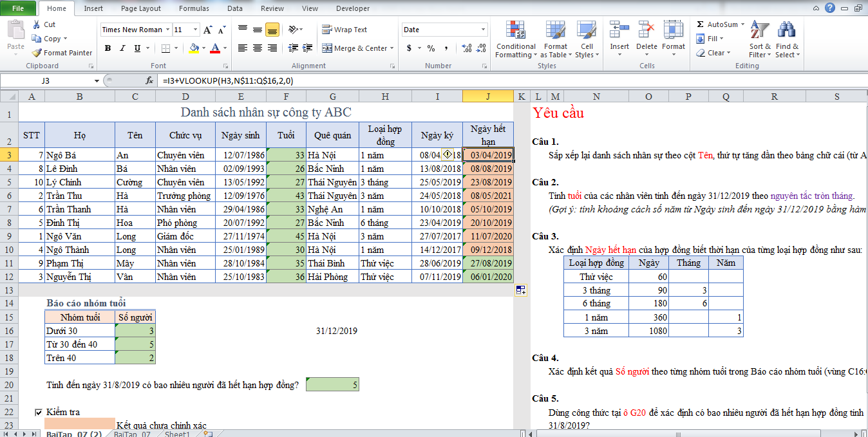Select cell G20 showing value 5
The width and height of the screenshot is (868, 437).
(x=332, y=385)
